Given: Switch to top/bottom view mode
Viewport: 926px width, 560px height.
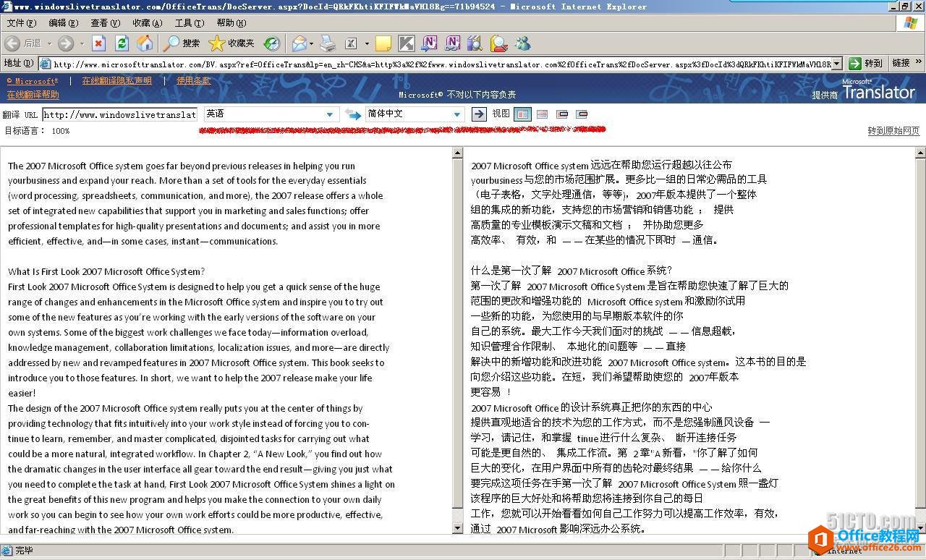Looking at the screenshot, I should pyautogui.click(x=542, y=114).
